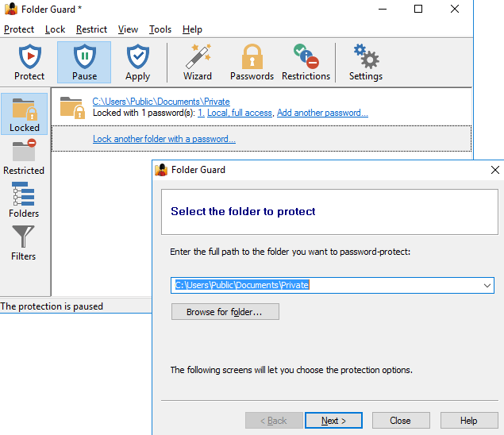The image size is (504, 435).
Task: Click the Folder Guard app icon in main title bar
Action: pos(11,9)
